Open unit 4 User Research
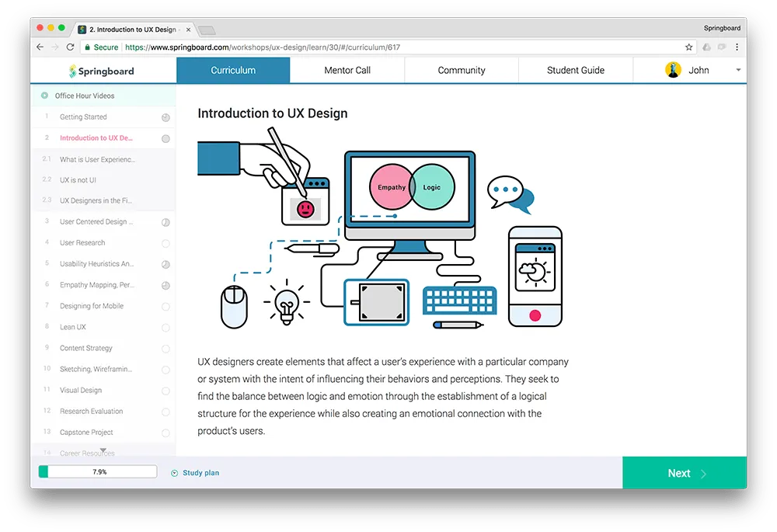Viewport: 777px width, 532px height. pyautogui.click(x=103, y=243)
